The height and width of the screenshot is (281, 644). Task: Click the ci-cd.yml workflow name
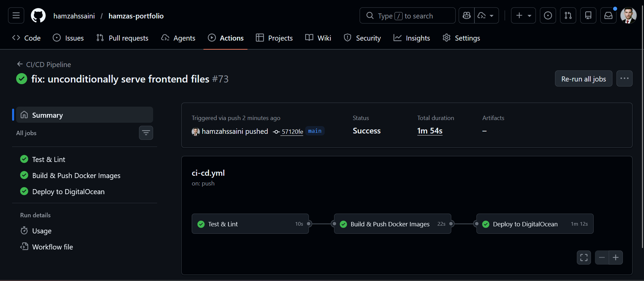[208, 173]
